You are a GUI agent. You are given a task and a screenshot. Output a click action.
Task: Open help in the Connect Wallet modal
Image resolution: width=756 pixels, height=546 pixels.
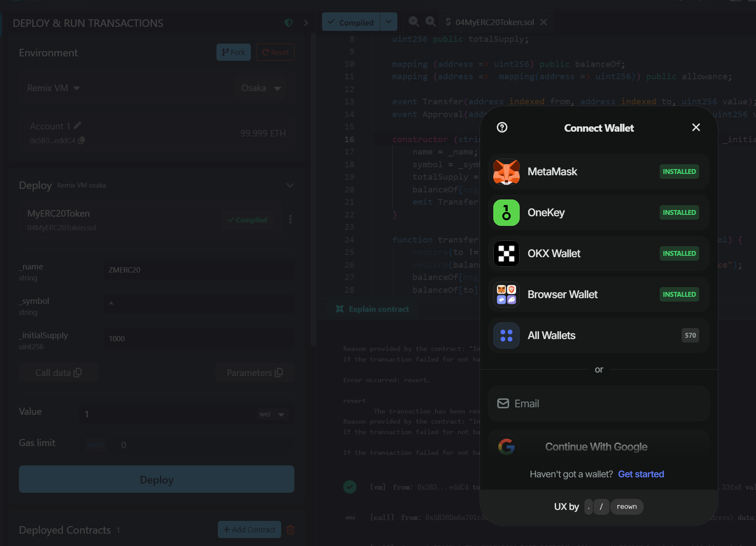502,127
